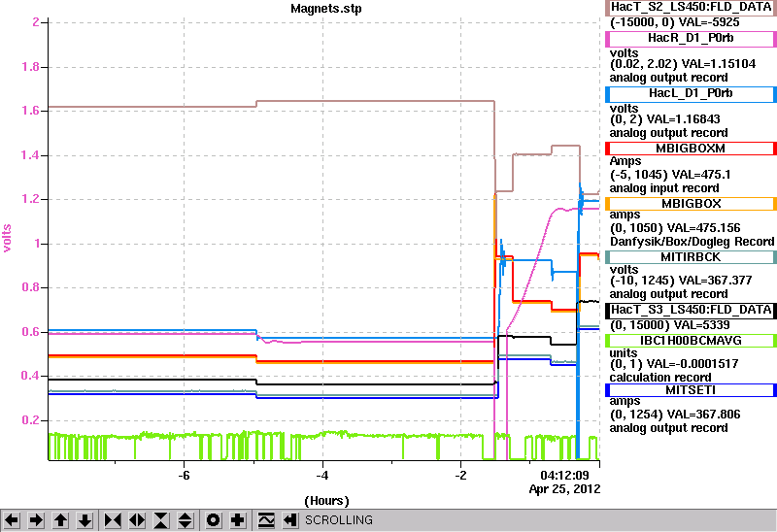Select the MBIGBOX orange curve legend
The width and height of the screenshot is (777, 532).
tap(691, 204)
